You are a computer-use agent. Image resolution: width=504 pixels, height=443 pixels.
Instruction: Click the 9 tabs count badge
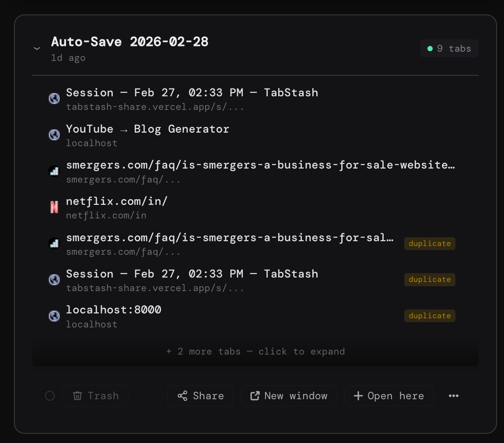[x=449, y=48]
